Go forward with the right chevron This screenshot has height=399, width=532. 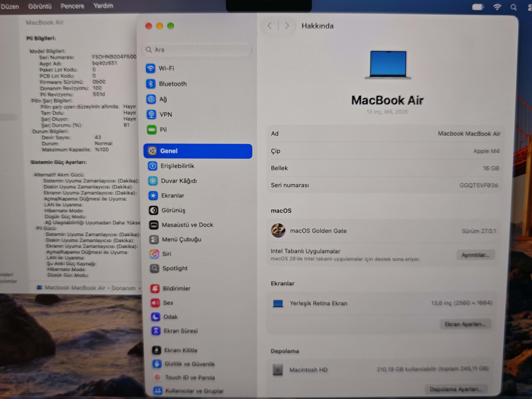tap(287, 26)
